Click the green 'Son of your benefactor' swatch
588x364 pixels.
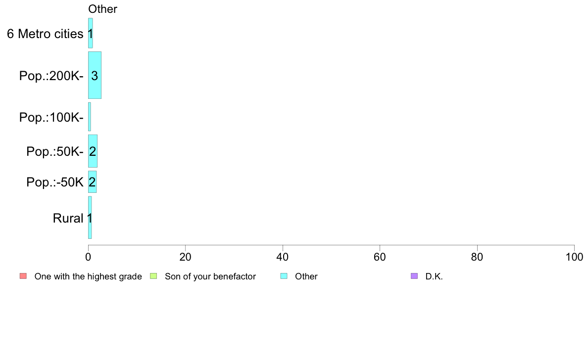(x=153, y=276)
